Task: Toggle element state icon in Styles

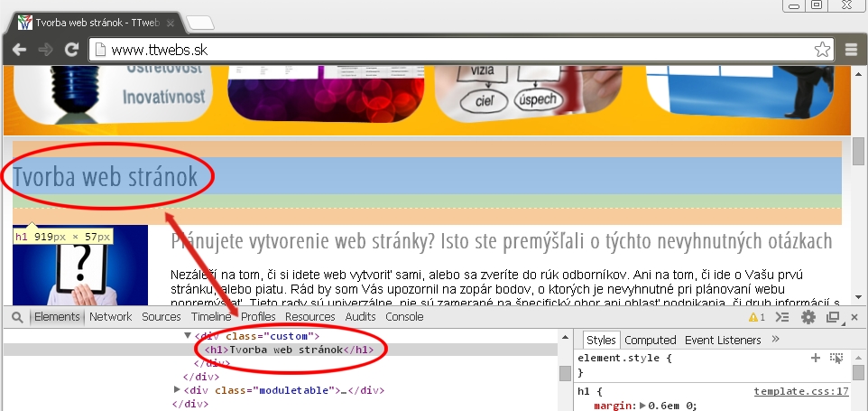Action: click(x=836, y=358)
